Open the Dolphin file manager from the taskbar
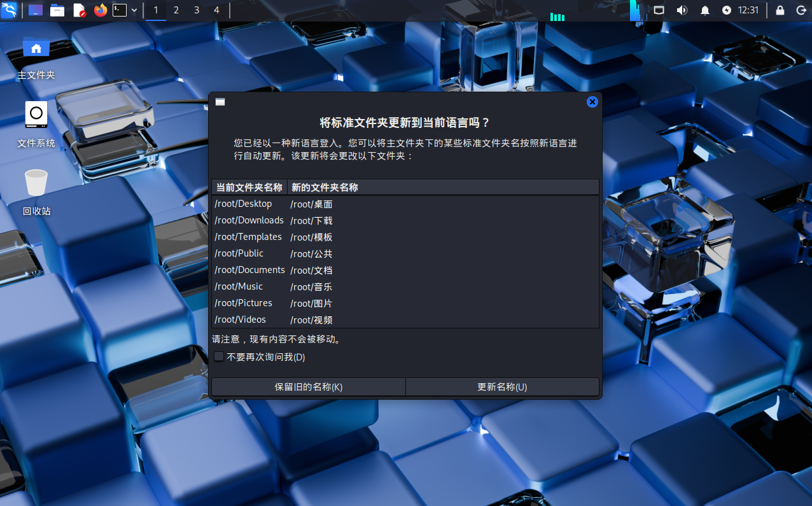Viewport: 812px width, 506px height. coord(57,10)
